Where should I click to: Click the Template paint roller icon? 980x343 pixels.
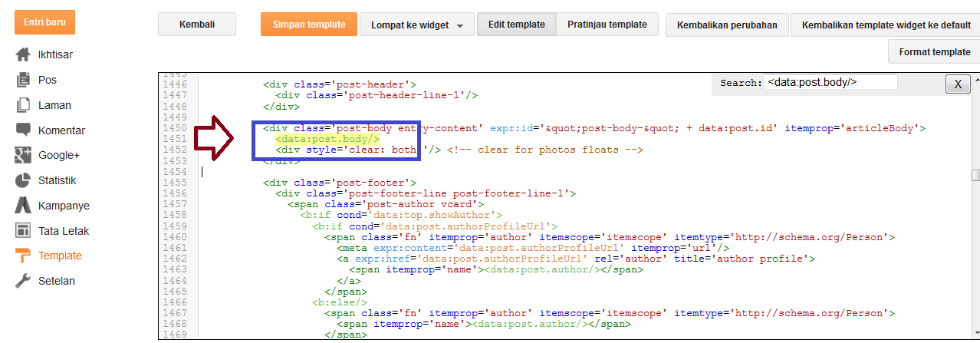point(23,256)
